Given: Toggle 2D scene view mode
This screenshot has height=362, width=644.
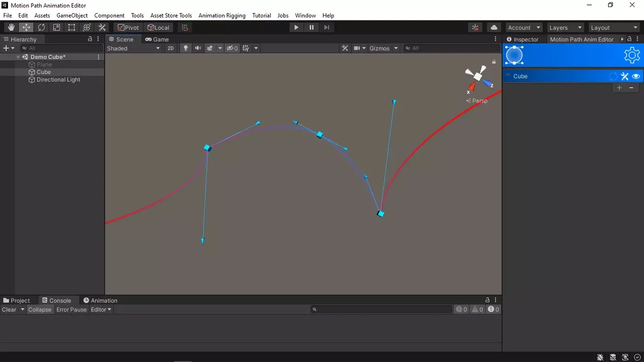Looking at the screenshot, I should click(171, 48).
